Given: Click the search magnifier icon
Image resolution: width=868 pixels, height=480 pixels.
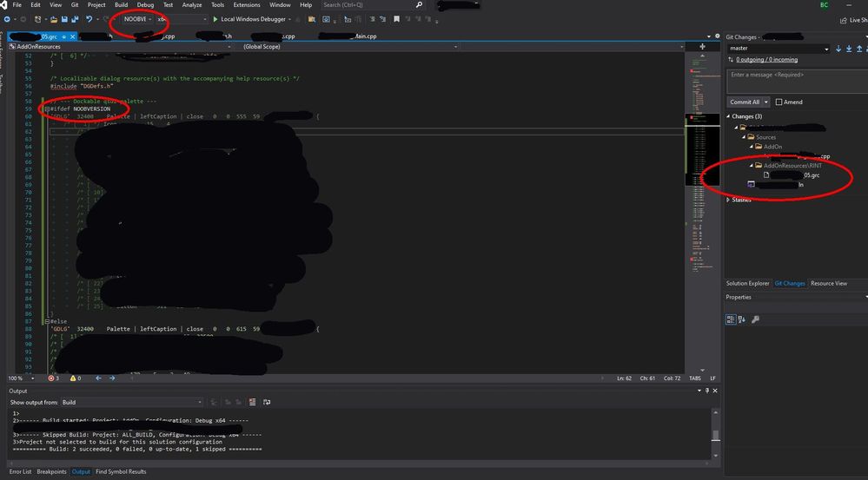Looking at the screenshot, I should coord(419,5).
